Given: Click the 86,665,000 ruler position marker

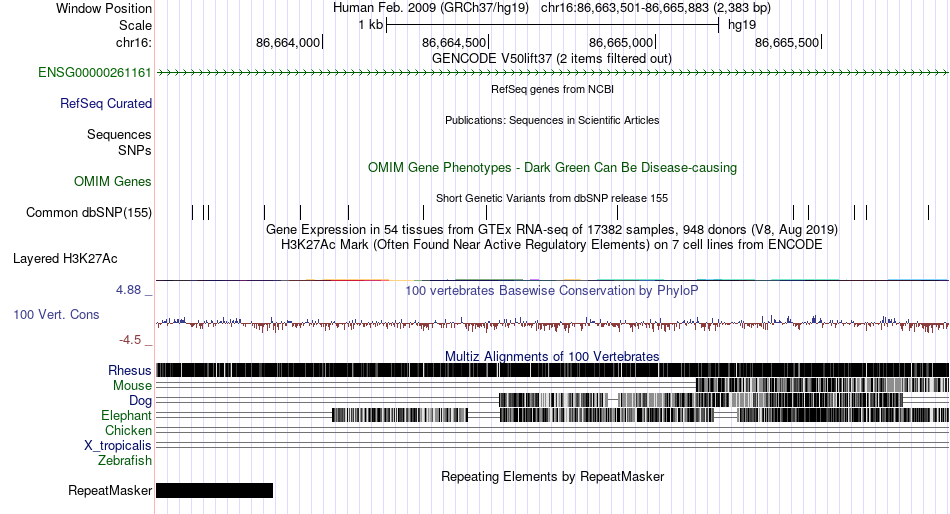Looking at the screenshot, I should [621, 42].
